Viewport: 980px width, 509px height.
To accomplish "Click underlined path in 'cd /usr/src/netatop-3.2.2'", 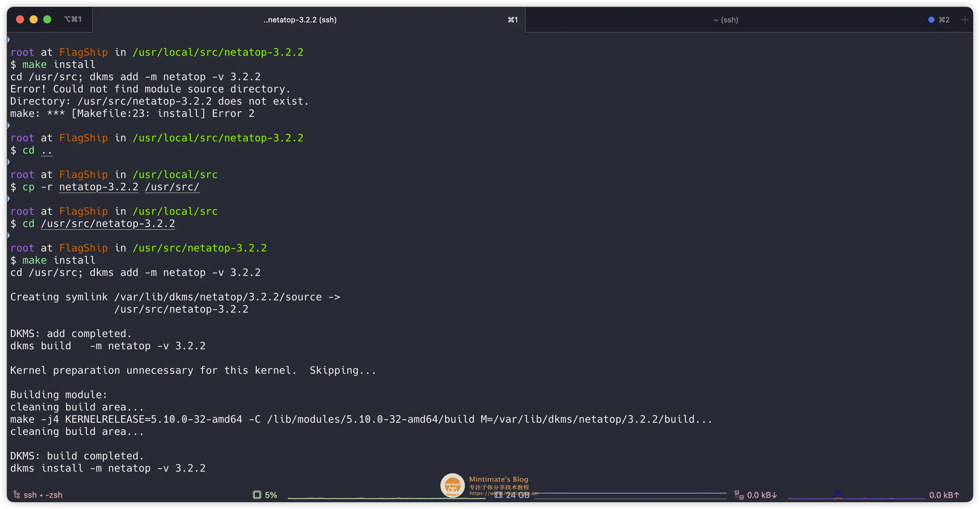I will tap(108, 224).
